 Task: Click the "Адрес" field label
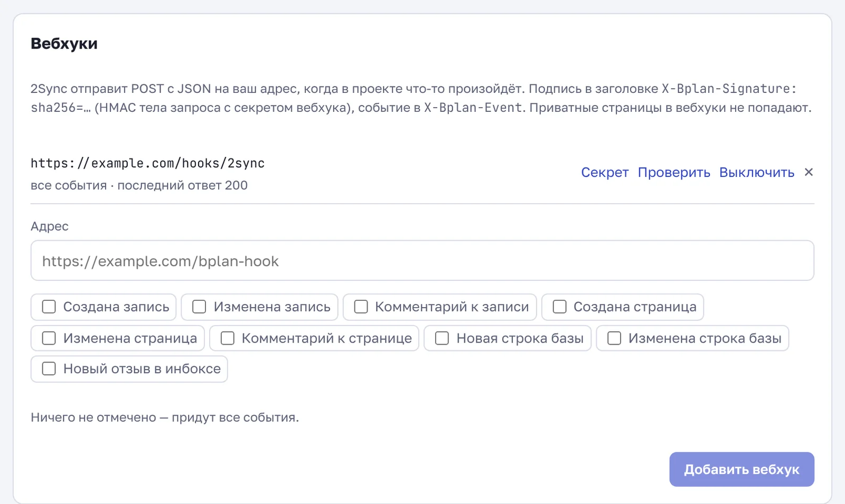pyautogui.click(x=50, y=226)
